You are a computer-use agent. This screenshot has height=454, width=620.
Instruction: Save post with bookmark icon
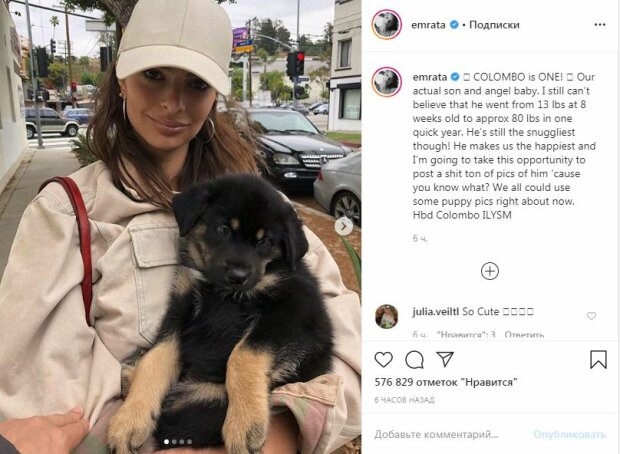pyautogui.click(x=598, y=359)
